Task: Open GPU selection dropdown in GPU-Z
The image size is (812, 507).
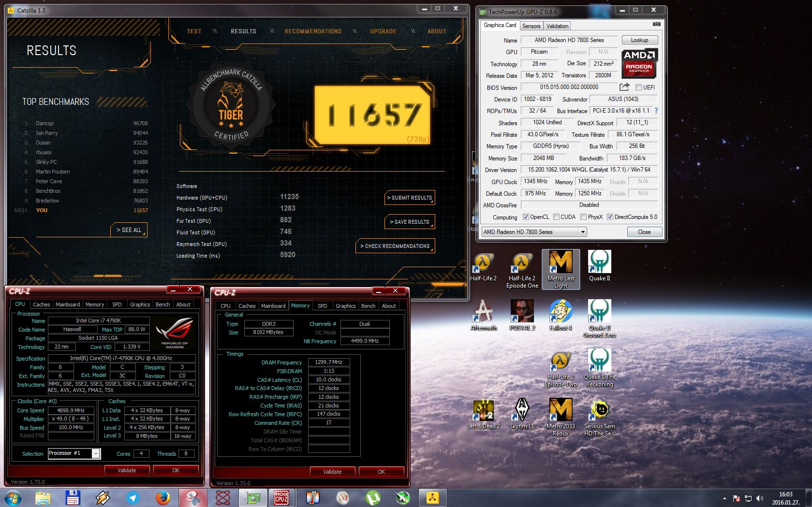Action: (x=534, y=232)
